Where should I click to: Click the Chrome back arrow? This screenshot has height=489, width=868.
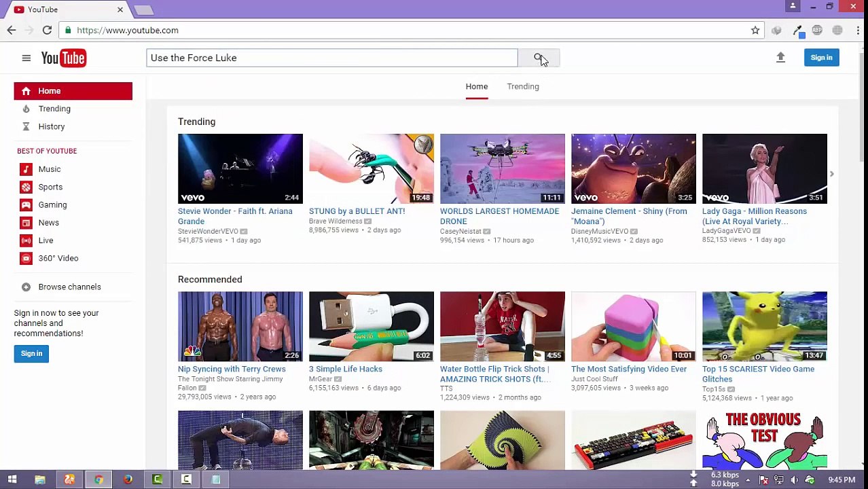(x=12, y=30)
